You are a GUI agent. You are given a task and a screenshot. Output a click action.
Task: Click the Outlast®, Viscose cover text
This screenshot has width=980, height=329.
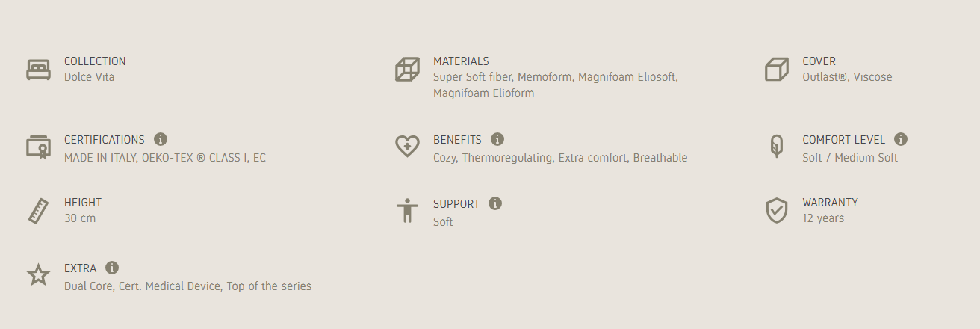click(x=847, y=77)
